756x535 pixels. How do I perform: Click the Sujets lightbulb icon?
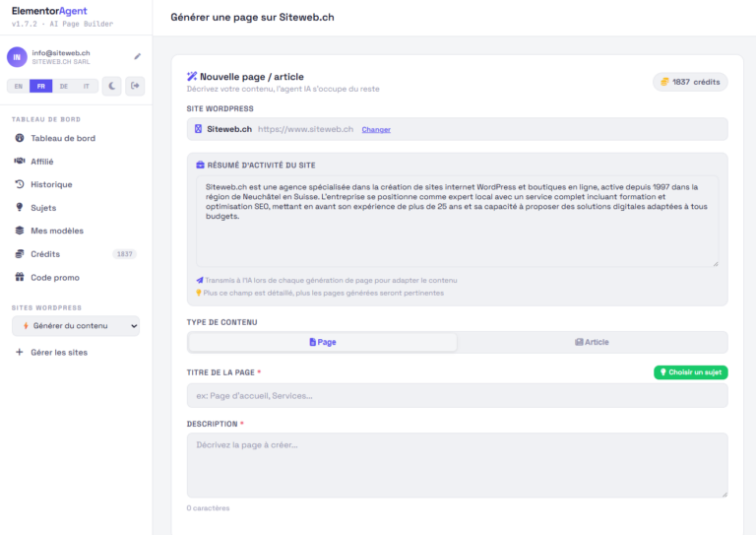point(20,207)
